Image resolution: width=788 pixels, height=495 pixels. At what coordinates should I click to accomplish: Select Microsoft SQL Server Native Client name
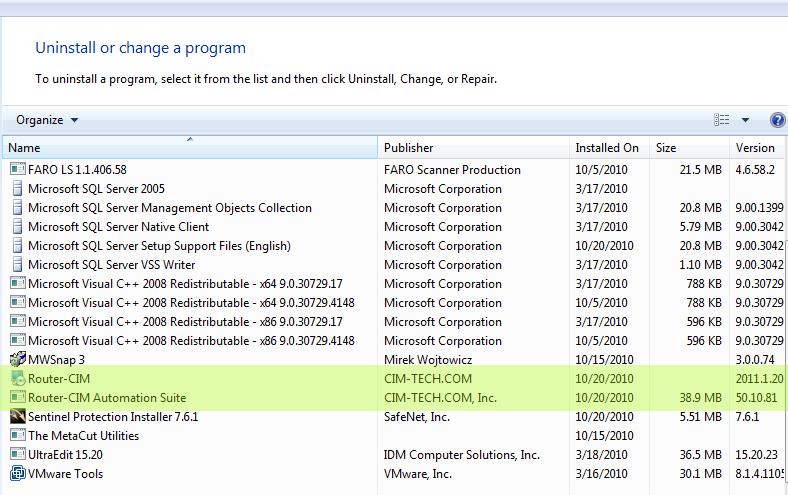(119, 227)
